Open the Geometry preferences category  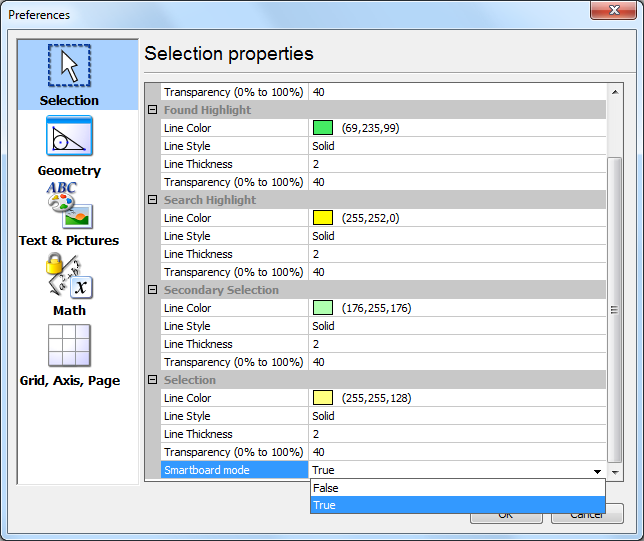coord(69,145)
